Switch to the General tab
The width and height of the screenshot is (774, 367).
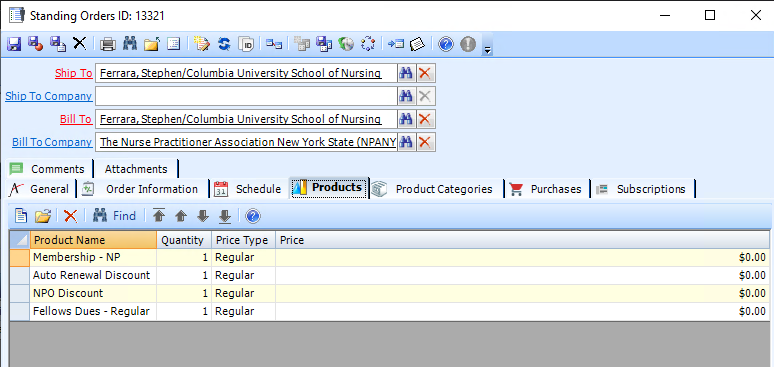pos(40,189)
